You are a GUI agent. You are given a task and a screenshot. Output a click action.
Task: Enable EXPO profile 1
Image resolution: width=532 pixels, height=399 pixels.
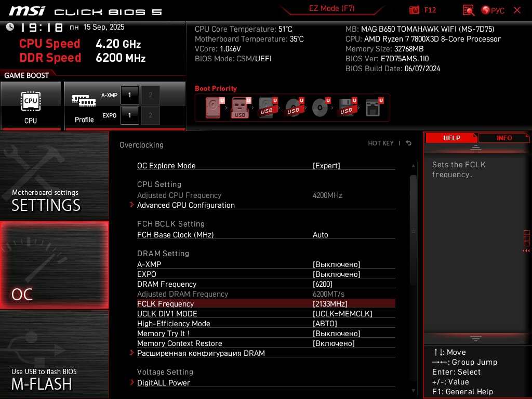pyautogui.click(x=129, y=115)
